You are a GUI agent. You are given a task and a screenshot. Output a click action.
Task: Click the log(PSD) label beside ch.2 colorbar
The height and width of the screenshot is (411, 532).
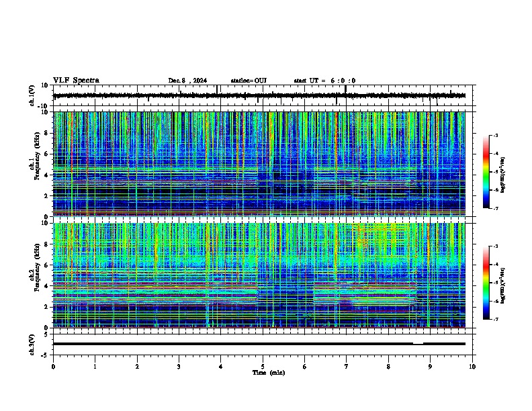coord(503,285)
